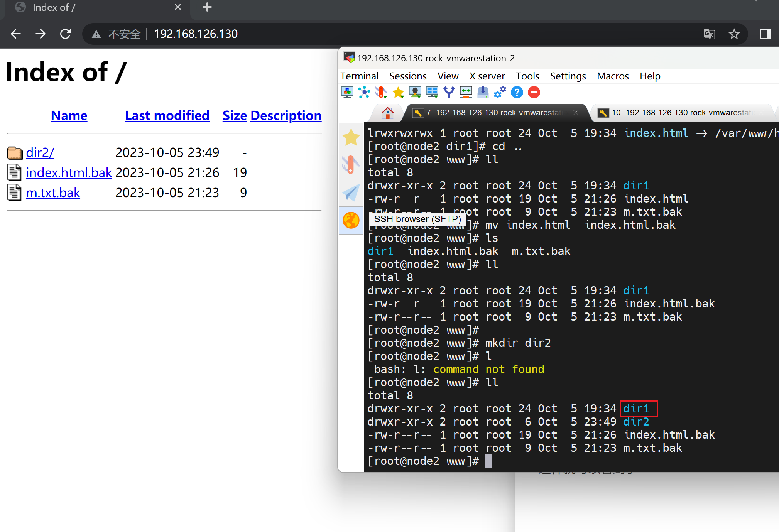Bookmark this page with the star icon
Viewport: 779px width, 532px height.
tap(734, 34)
